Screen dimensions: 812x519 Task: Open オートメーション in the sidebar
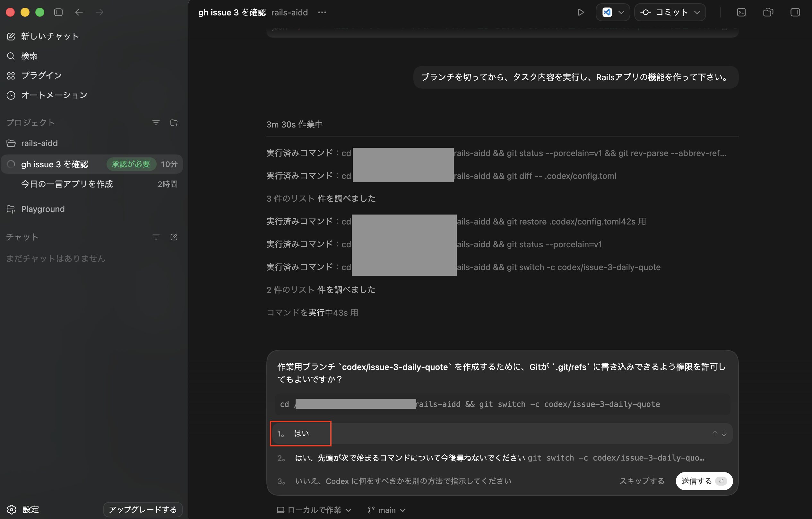click(54, 95)
